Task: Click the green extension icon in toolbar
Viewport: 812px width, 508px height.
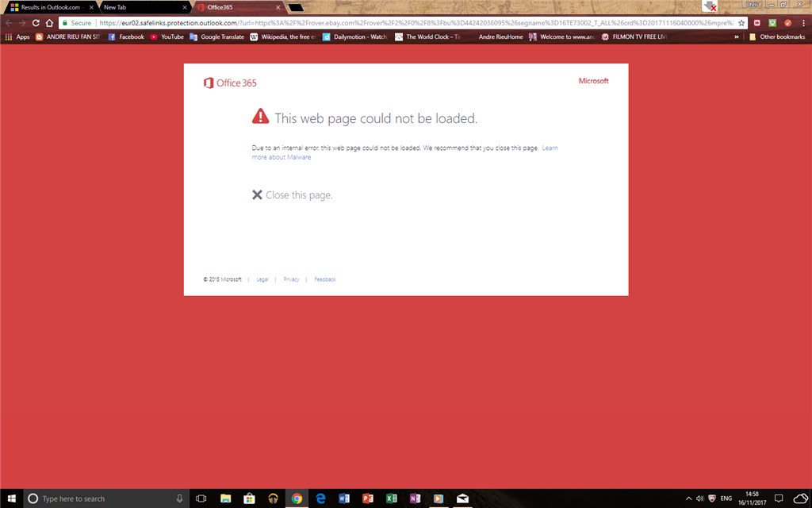Action: (x=772, y=23)
